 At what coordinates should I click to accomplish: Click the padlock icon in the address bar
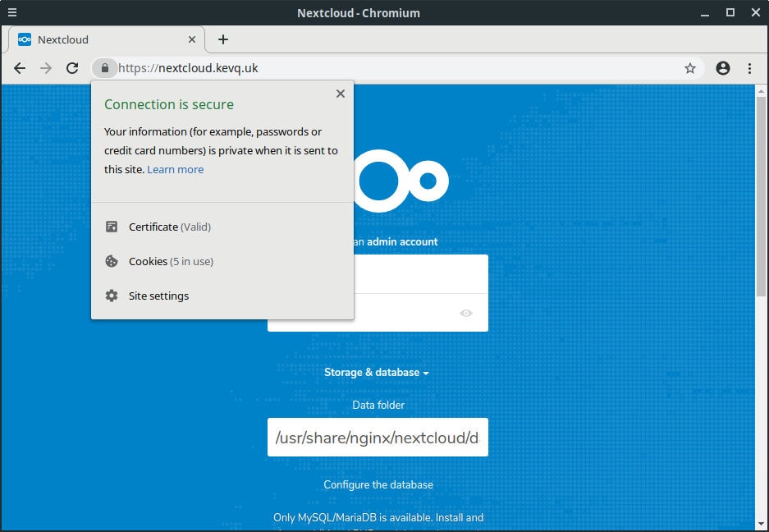[x=104, y=68]
